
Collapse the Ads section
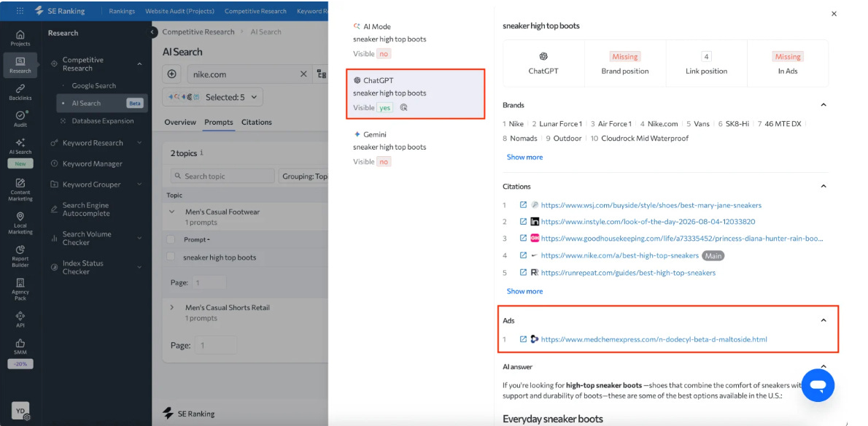pos(824,320)
